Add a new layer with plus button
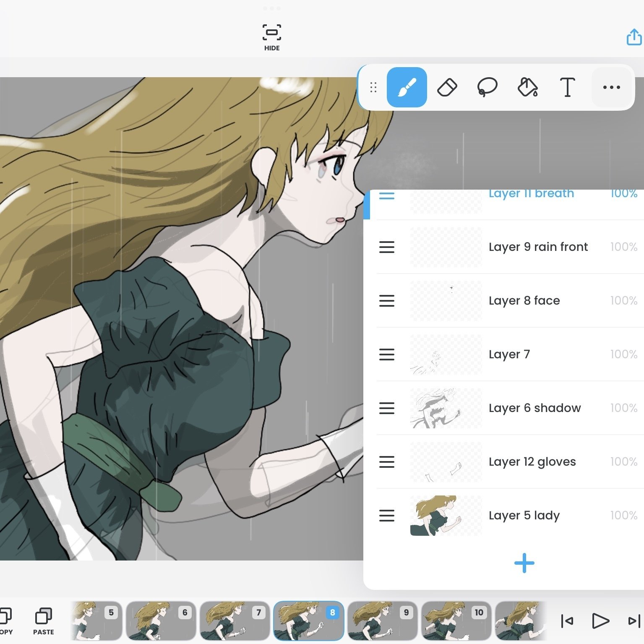This screenshot has height=644, width=644. 524,563
